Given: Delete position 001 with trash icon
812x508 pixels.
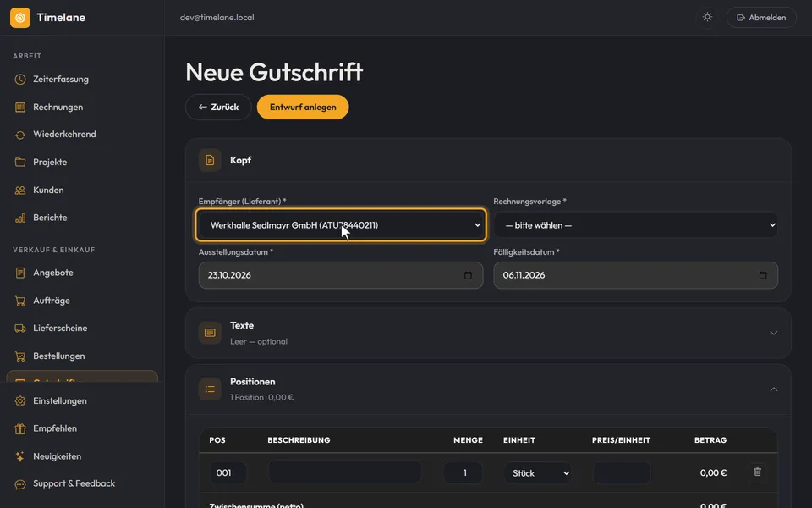Looking at the screenshot, I should tap(758, 472).
